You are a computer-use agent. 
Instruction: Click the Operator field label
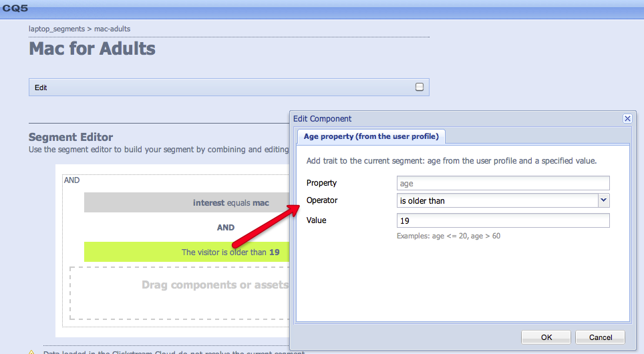click(322, 200)
